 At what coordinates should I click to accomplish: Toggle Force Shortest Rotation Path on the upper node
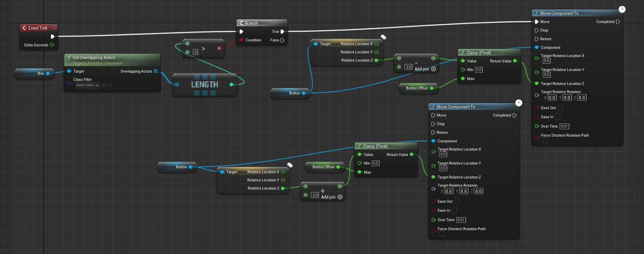[545, 140]
